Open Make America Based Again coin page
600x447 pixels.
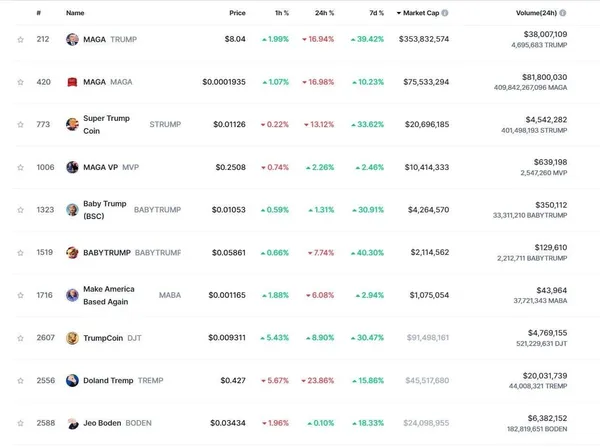[108, 295]
